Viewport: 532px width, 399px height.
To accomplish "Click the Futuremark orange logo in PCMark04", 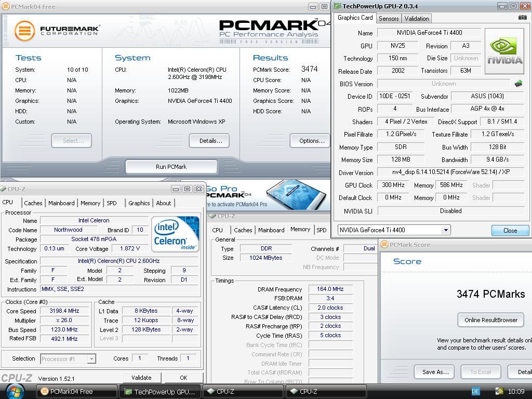I will click(24, 31).
